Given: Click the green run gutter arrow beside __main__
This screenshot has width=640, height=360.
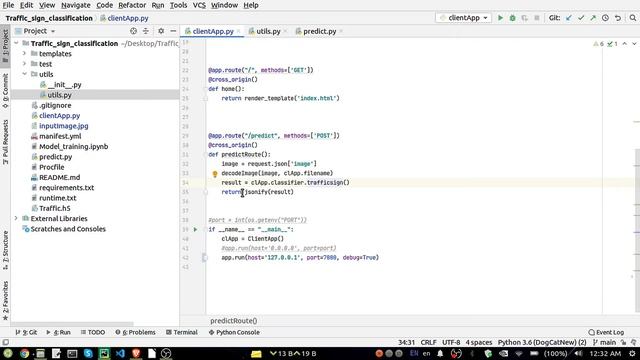Looking at the screenshot, I should coord(195,229).
